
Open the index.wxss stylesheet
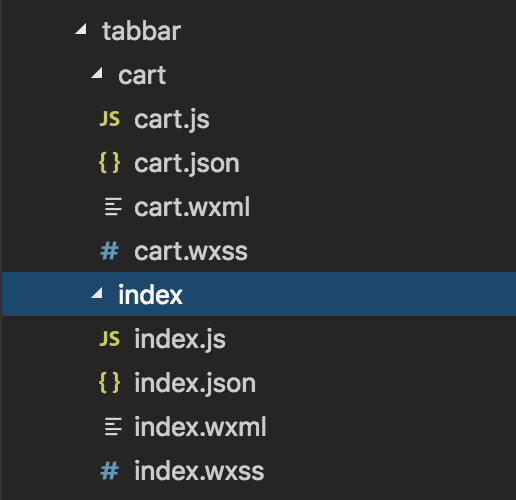[199, 471]
